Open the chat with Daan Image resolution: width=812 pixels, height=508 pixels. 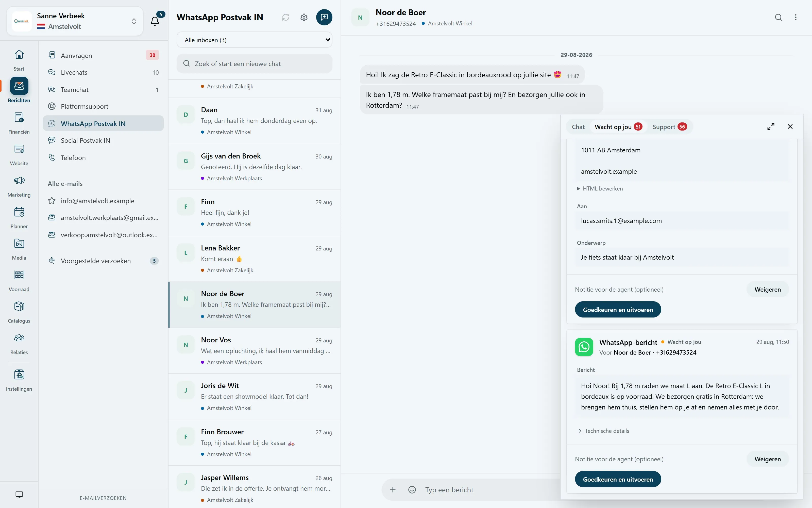254,121
